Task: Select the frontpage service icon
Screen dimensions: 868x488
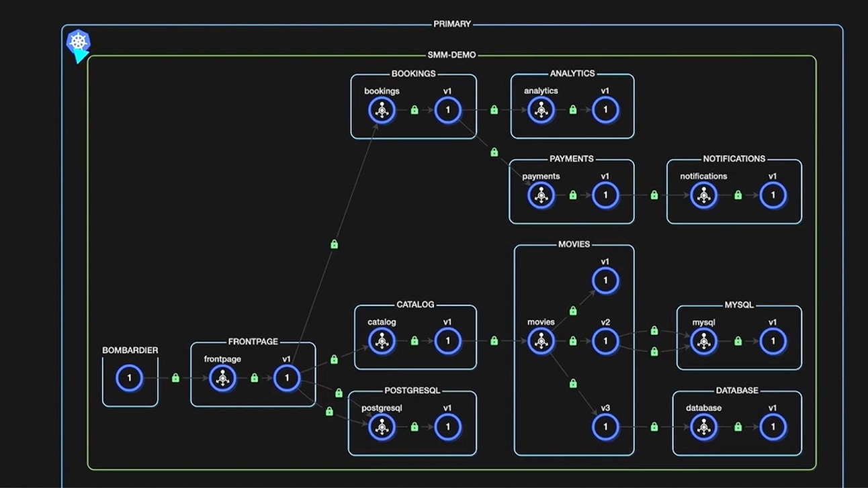Action: [222, 378]
